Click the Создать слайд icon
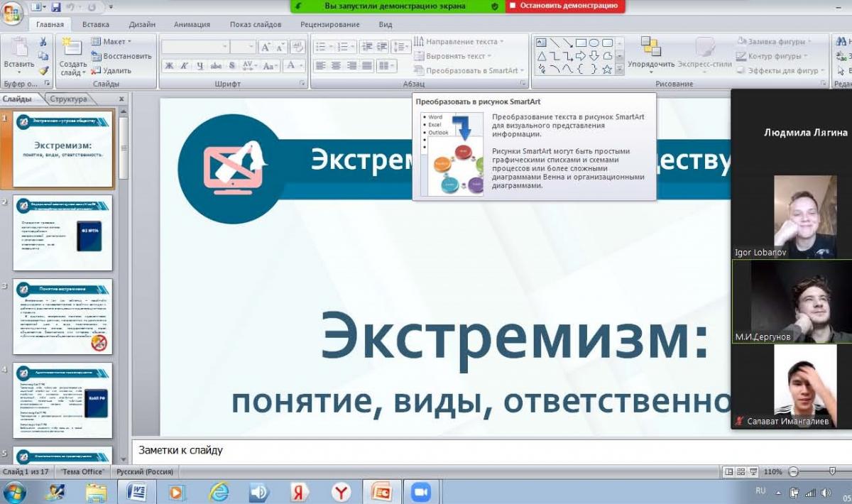The height and width of the screenshot is (504, 852). (x=72, y=57)
